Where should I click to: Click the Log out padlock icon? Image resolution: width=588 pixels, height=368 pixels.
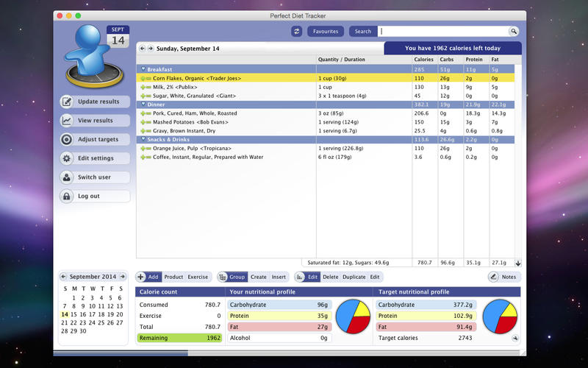pos(67,197)
